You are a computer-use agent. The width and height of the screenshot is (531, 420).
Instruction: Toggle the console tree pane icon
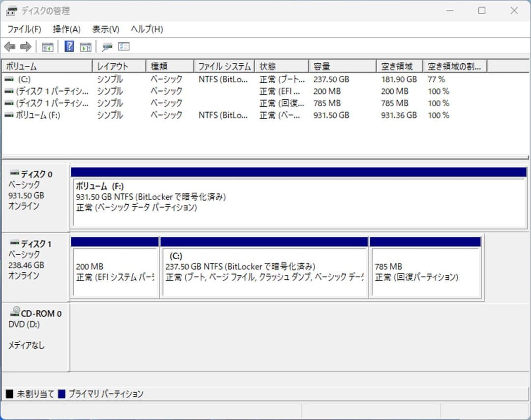coord(47,46)
